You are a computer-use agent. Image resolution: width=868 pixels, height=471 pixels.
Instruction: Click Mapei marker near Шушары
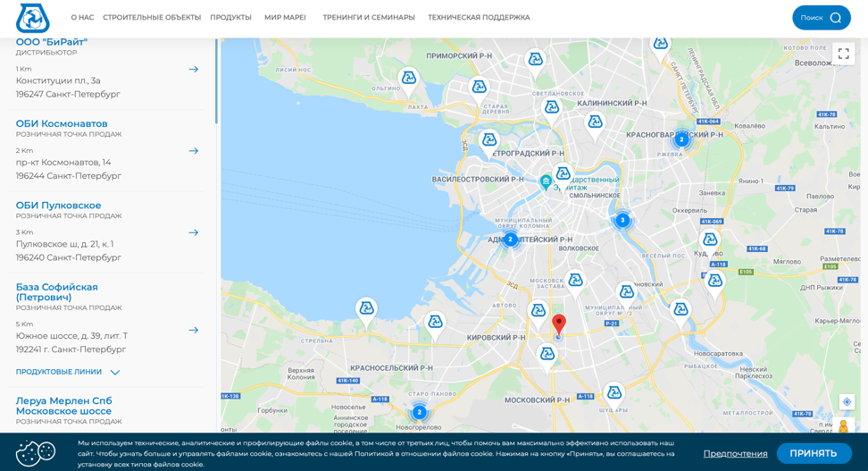point(613,396)
